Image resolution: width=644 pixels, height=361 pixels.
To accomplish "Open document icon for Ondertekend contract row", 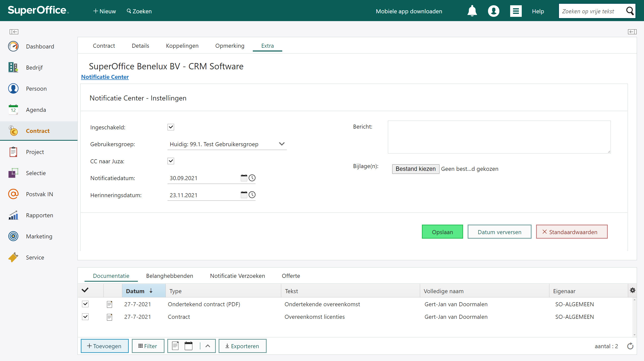I will pyautogui.click(x=109, y=304).
